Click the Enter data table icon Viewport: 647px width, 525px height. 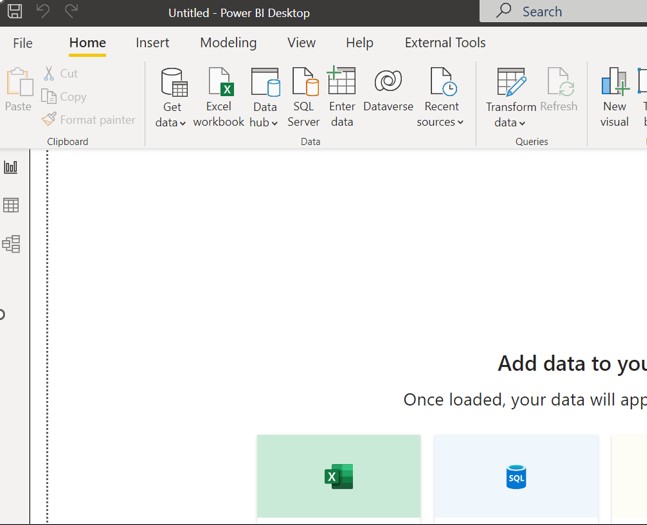pyautogui.click(x=342, y=98)
